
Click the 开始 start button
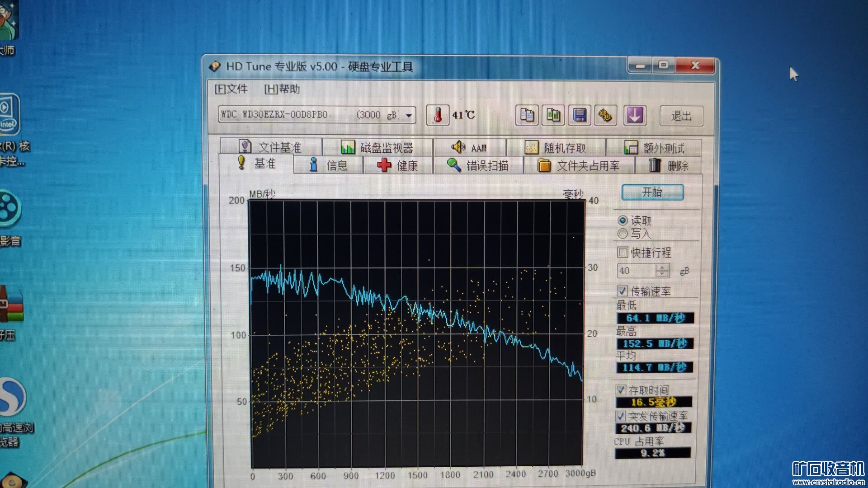pyautogui.click(x=652, y=192)
